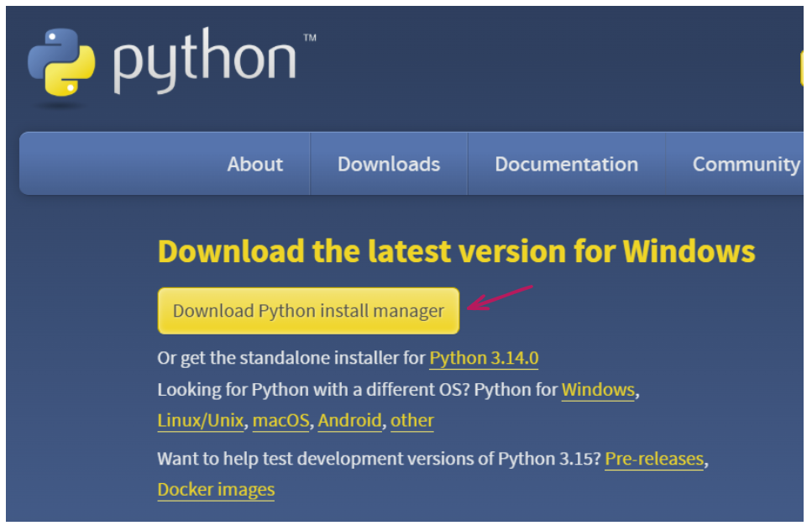Open the Downloads menu
Viewport: 812px width, 531px height.
389,164
